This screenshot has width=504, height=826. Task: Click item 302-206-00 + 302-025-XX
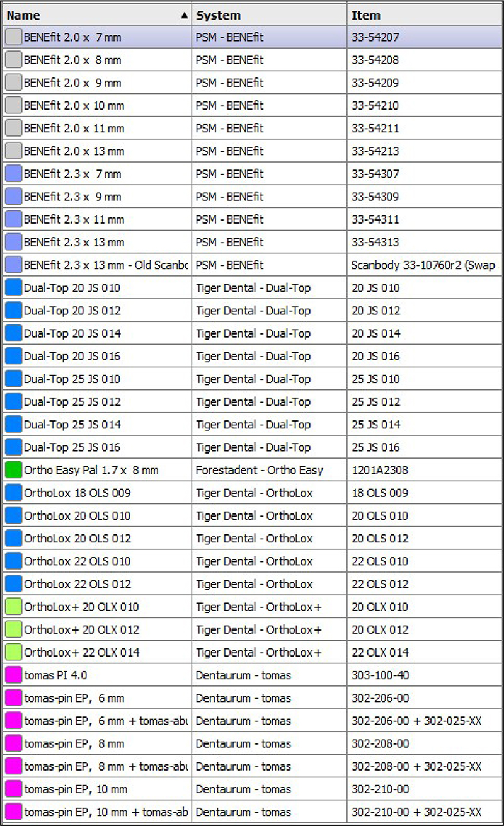coord(416,721)
